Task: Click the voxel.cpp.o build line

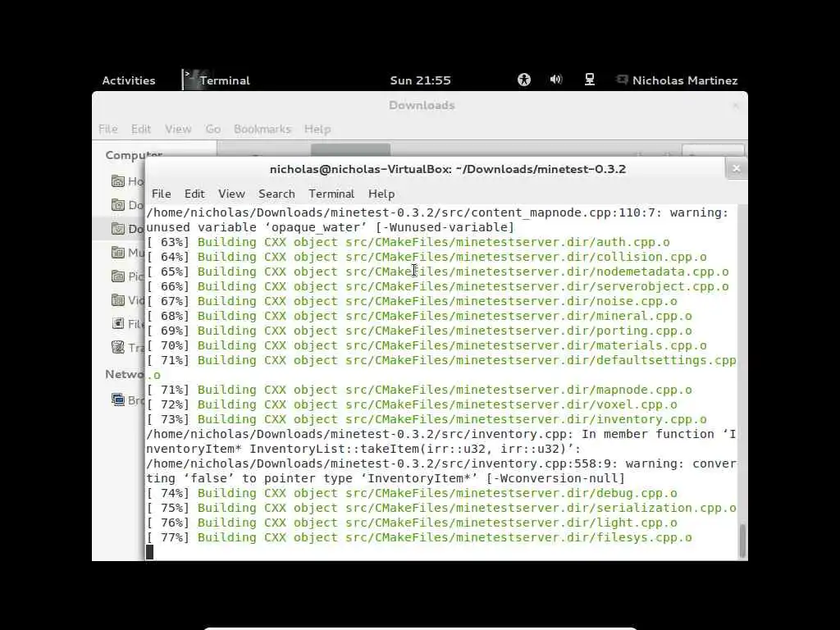Action: [412, 404]
